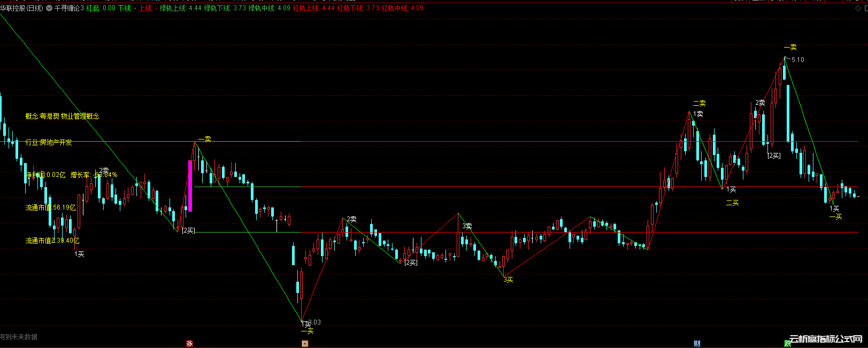Click the diamond icon at top right

858,9
